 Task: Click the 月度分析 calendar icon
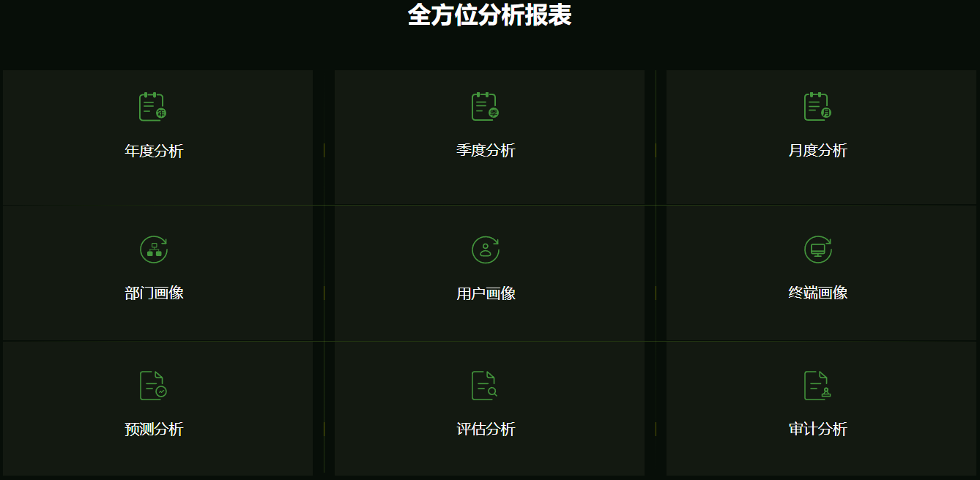pos(817,107)
